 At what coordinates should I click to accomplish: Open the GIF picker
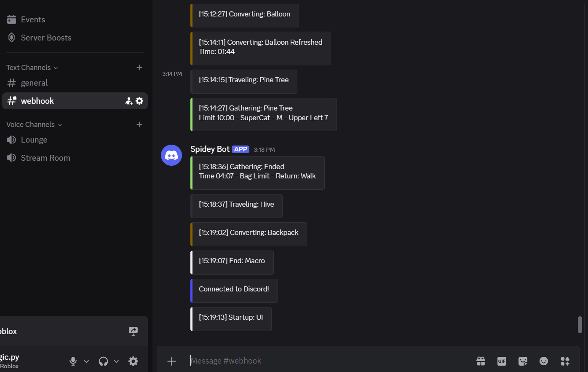point(502,361)
